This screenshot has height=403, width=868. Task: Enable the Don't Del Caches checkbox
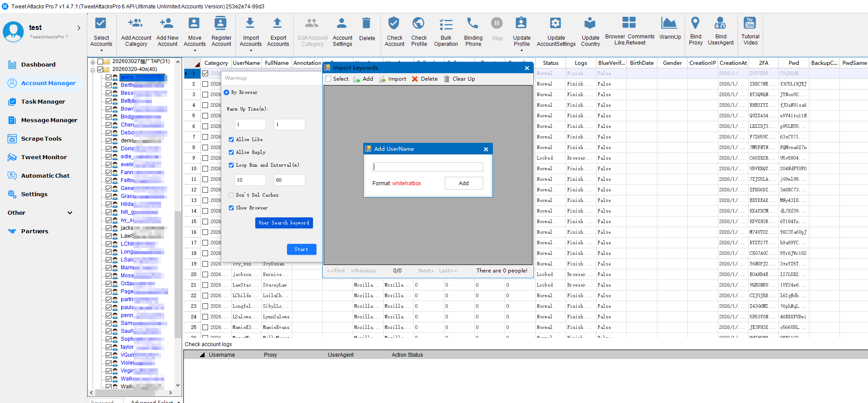[231, 195]
